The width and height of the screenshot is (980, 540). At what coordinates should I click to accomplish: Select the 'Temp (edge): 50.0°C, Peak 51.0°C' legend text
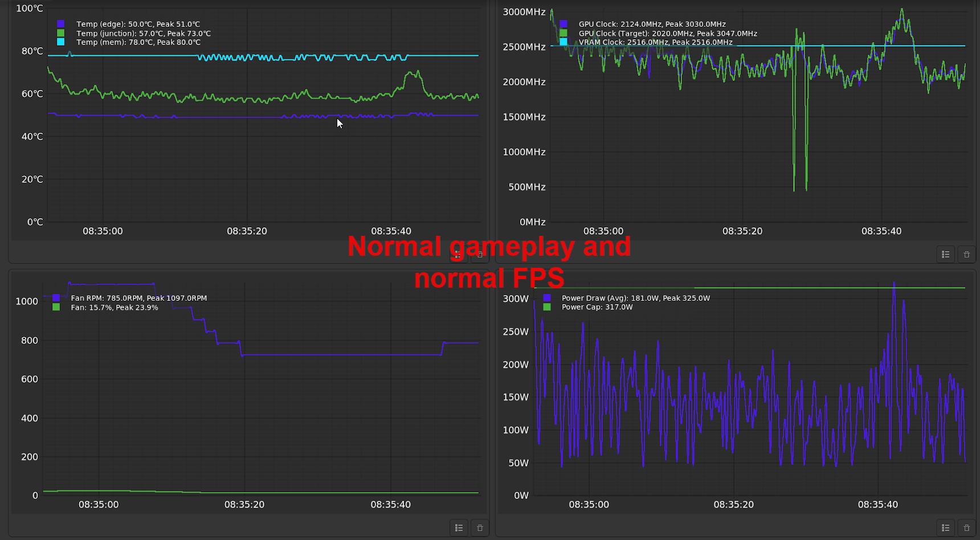click(138, 24)
